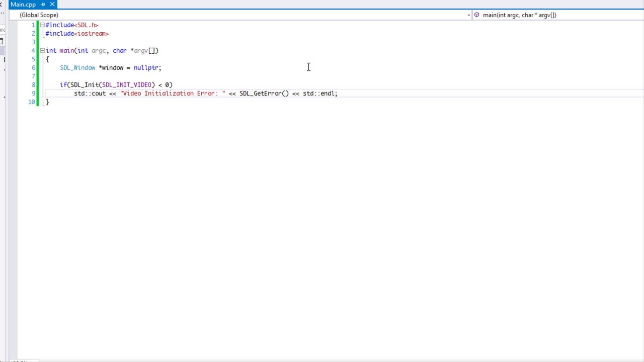Image resolution: width=644 pixels, height=362 pixels.
Task: Click the closing brace on line 10
Action: click(47, 102)
